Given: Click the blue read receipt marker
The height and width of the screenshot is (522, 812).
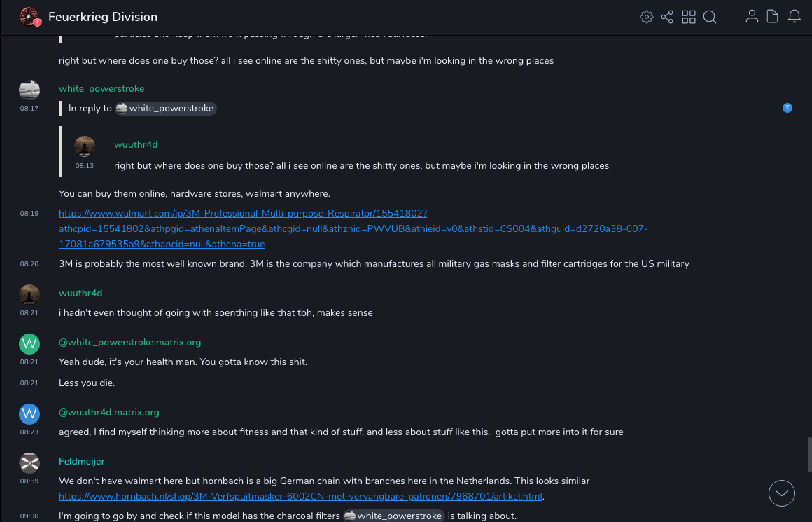Looking at the screenshot, I should pos(787,108).
